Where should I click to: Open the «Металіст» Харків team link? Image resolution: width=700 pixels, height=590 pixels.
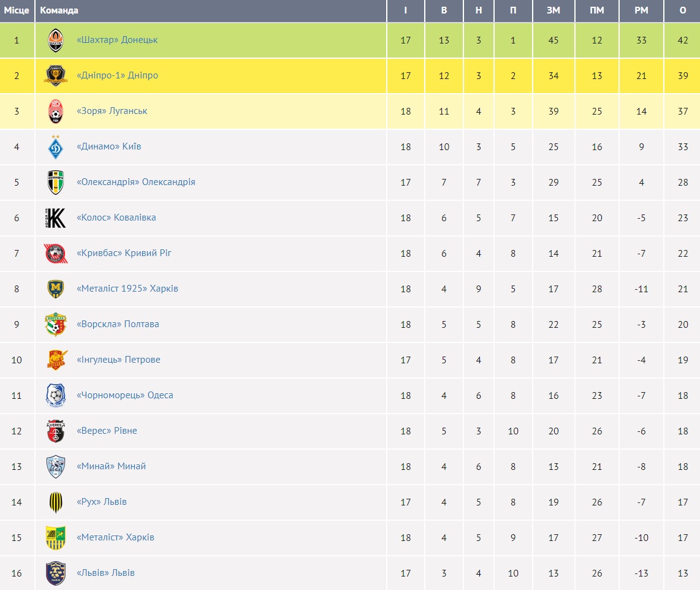click(x=115, y=537)
